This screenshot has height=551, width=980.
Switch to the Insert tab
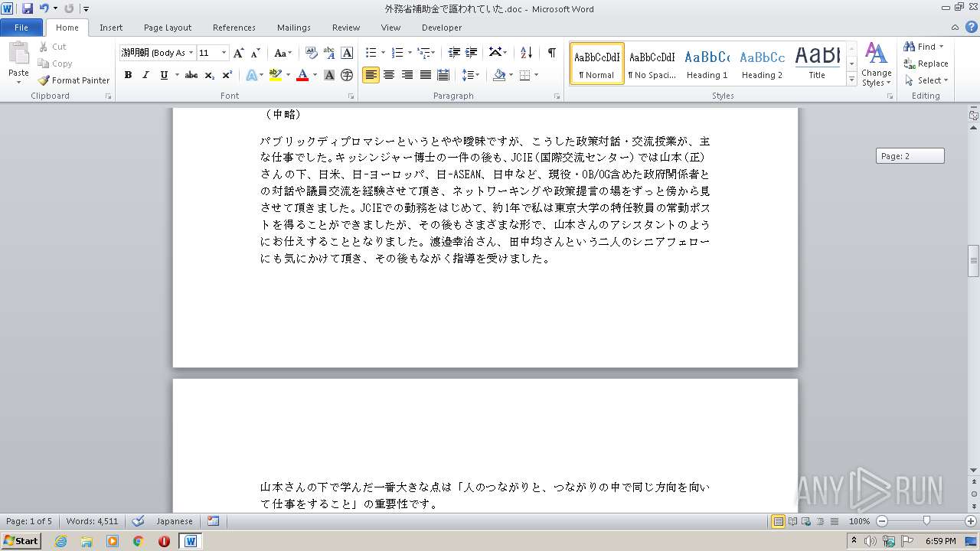click(x=111, y=27)
